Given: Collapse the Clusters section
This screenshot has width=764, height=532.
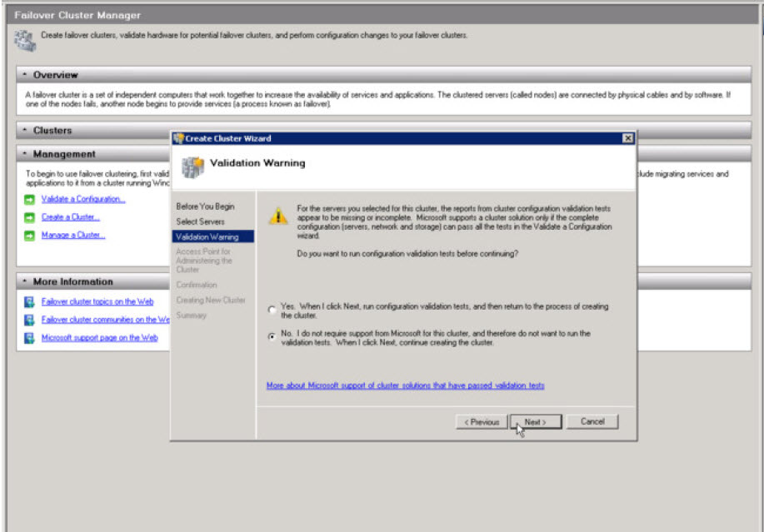Looking at the screenshot, I should pos(24,130).
